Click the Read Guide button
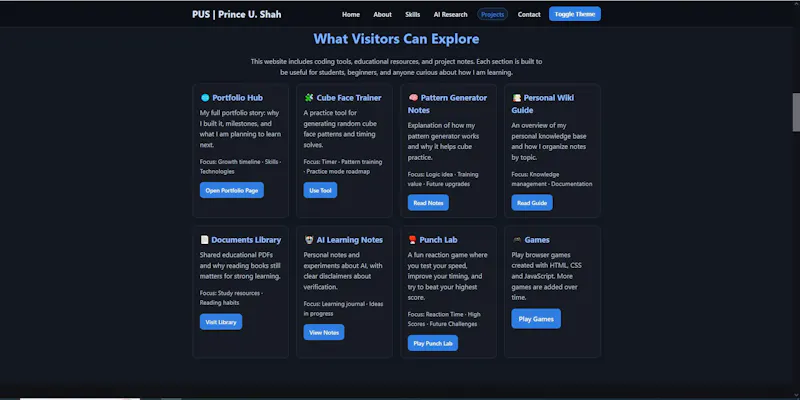 tap(532, 203)
